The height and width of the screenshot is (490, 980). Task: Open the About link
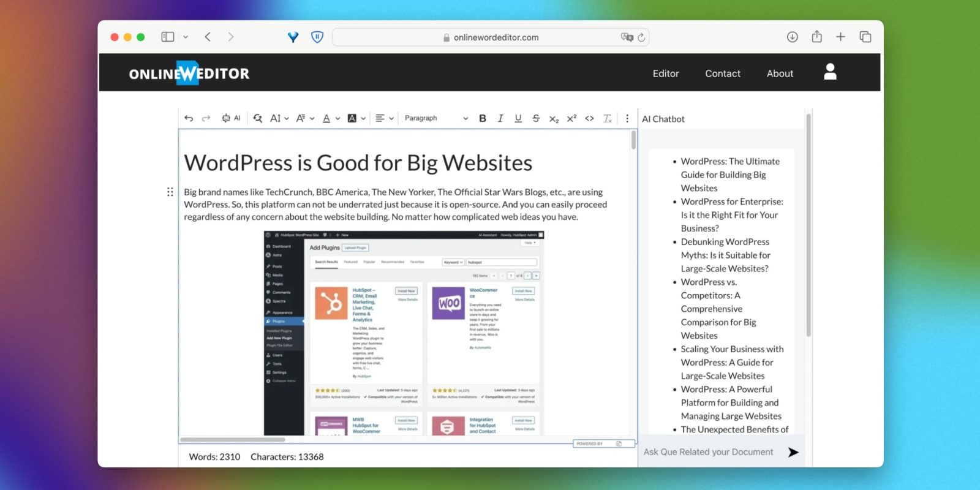(780, 73)
